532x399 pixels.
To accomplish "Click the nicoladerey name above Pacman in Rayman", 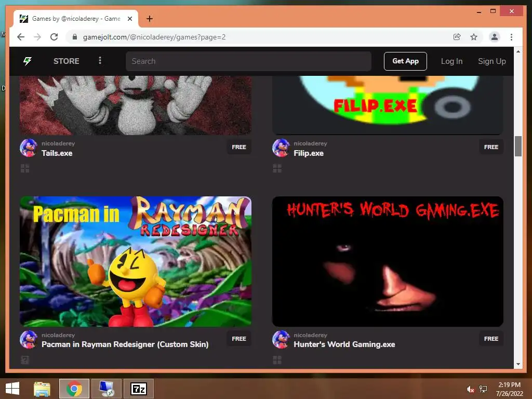I will pos(58,335).
